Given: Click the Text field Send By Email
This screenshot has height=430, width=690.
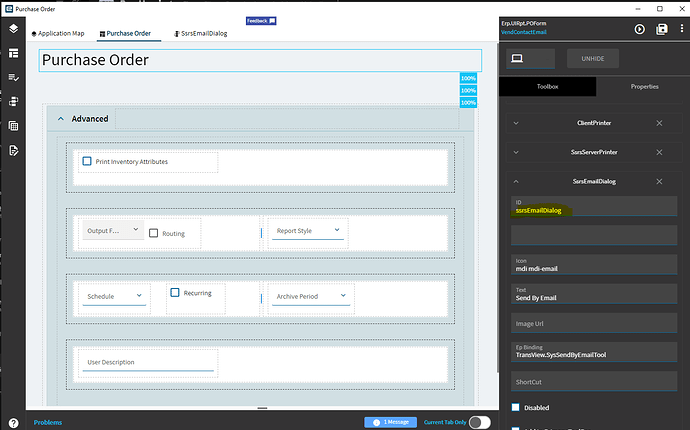Looking at the screenshot, I should [594, 294].
